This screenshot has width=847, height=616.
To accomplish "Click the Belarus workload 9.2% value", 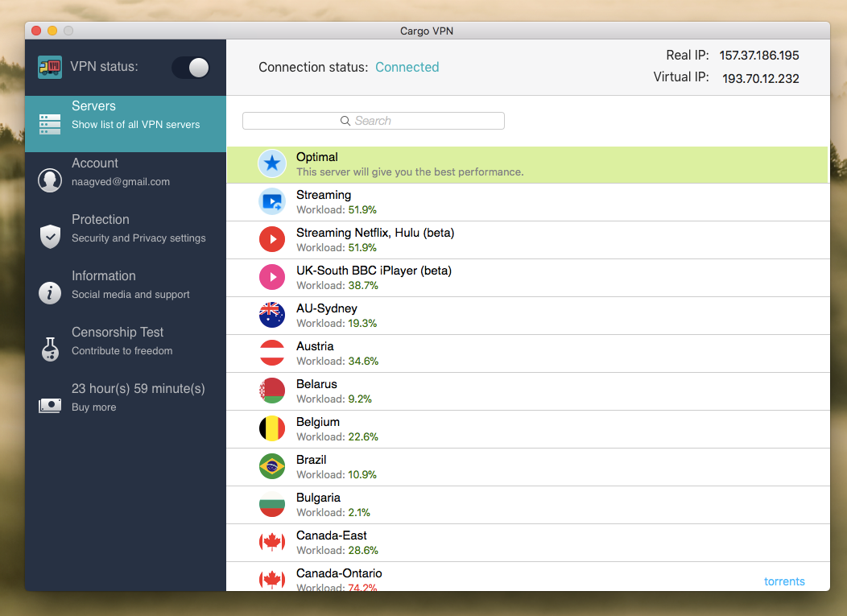I will 360,399.
